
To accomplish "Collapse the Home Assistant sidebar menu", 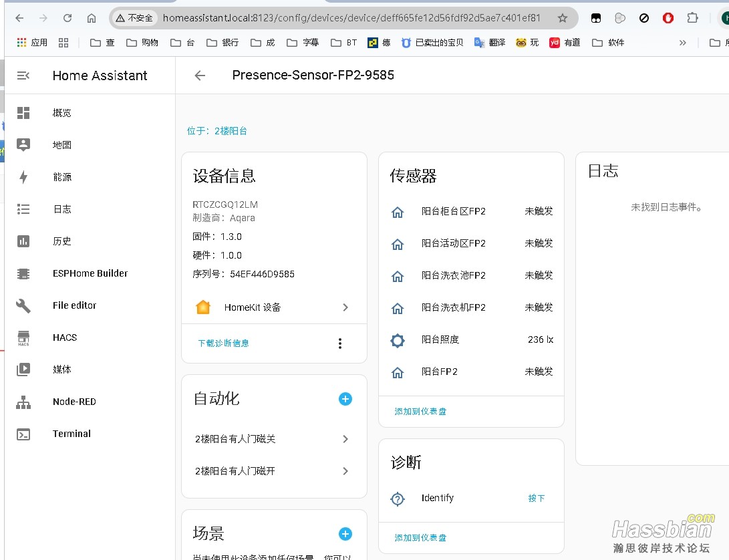I will pyautogui.click(x=23, y=76).
